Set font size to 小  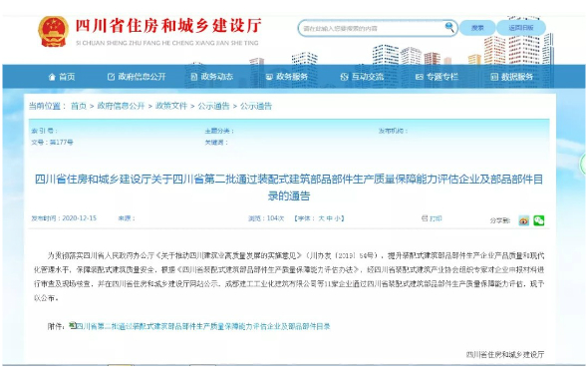[x=337, y=218]
